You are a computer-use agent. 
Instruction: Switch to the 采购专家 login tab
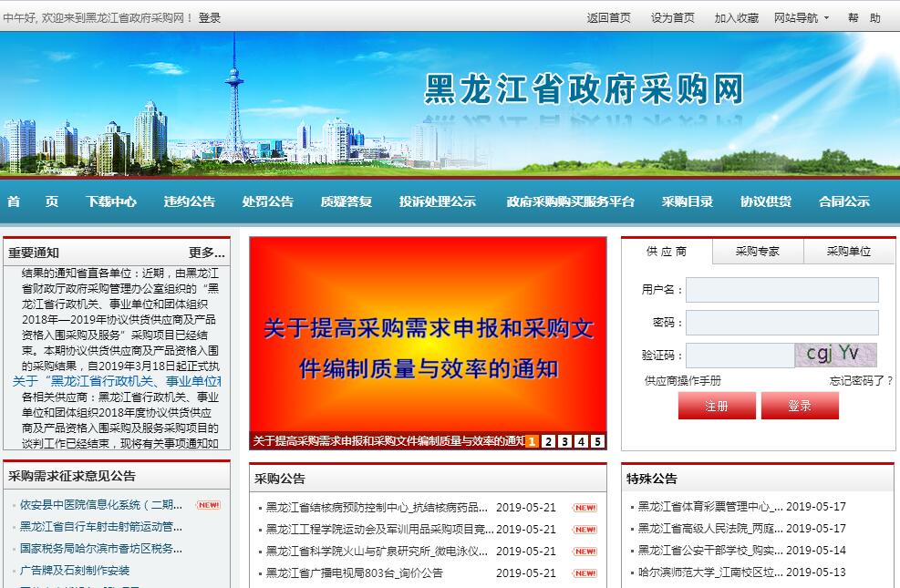(757, 252)
